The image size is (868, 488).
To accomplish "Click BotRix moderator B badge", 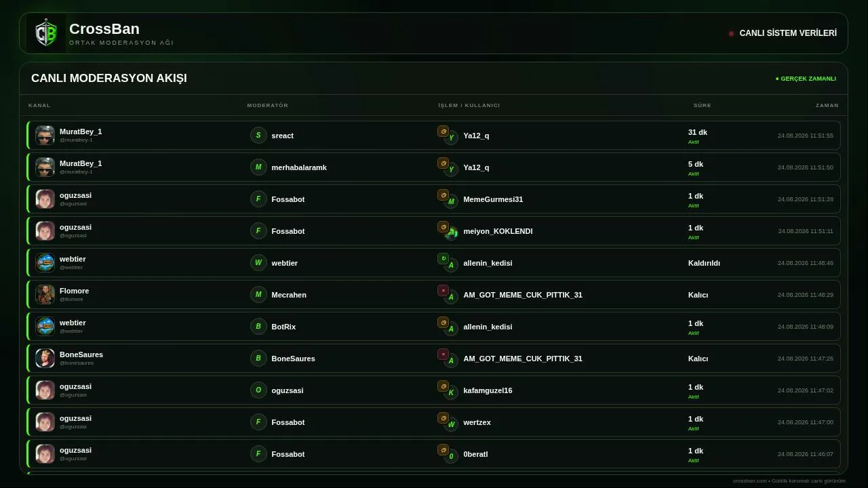I will click(258, 327).
